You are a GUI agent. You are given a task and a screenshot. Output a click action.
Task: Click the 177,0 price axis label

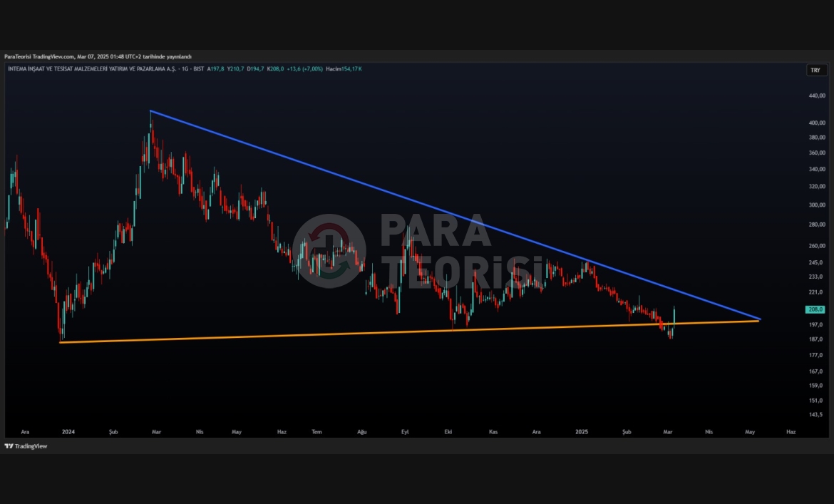(816, 355)
